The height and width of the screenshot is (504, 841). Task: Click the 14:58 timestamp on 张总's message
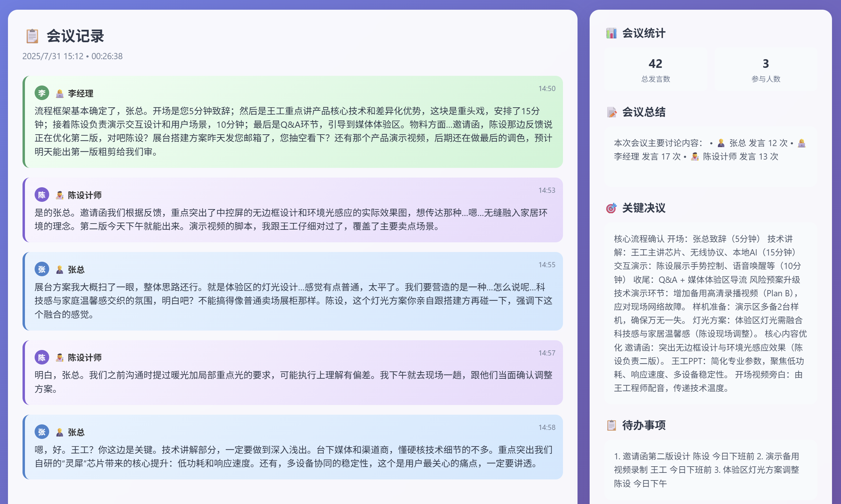546,427
